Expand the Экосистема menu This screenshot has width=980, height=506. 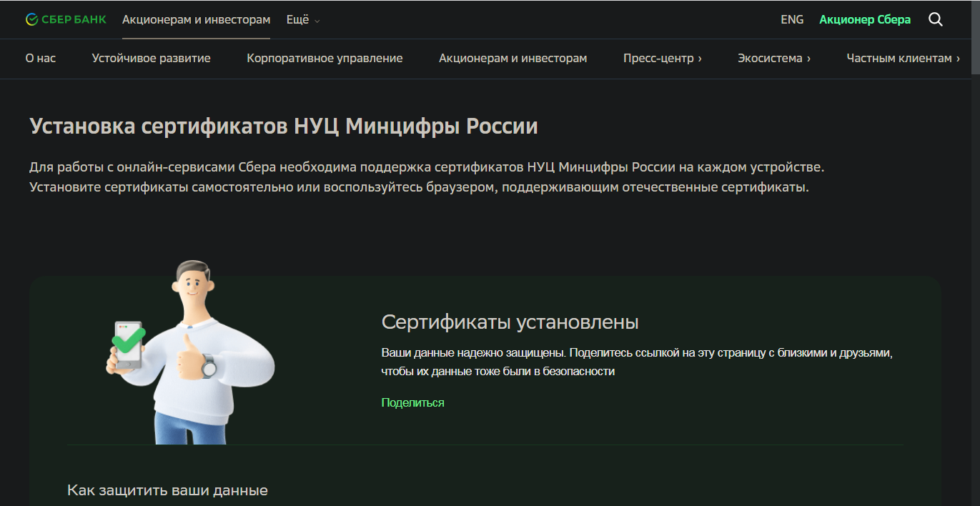pyautogui.click(x=774, y=58)
